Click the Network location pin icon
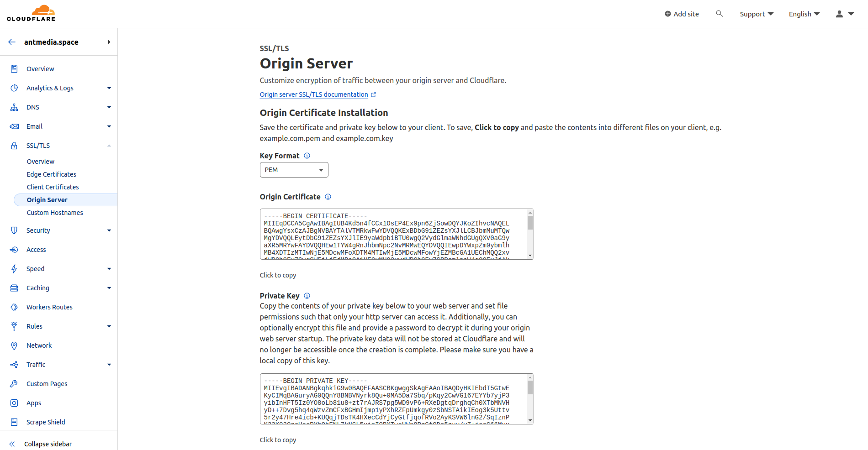The height and width of the screenshot is (450, 868). [14, 345]
